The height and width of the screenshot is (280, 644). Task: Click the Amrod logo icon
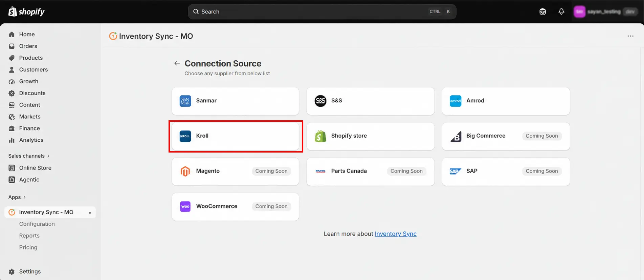point(456,101)
